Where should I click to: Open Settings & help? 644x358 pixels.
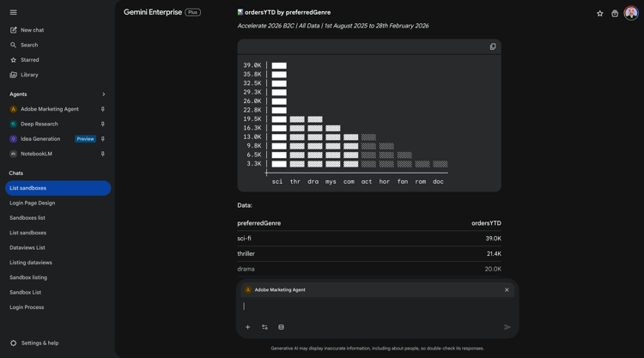coord(39,343)
